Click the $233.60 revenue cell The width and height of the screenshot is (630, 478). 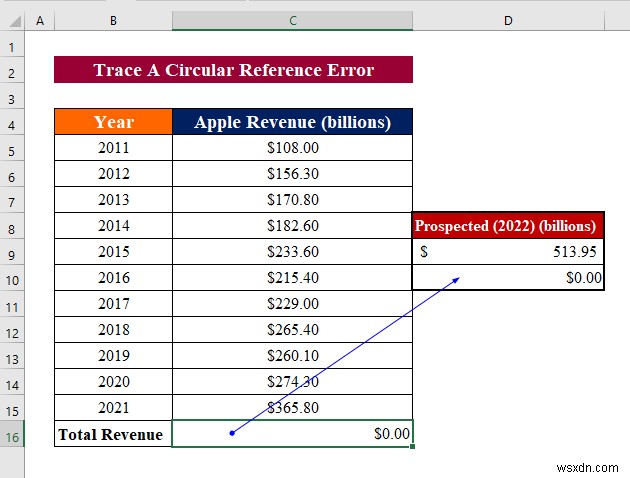pos(292,251)
